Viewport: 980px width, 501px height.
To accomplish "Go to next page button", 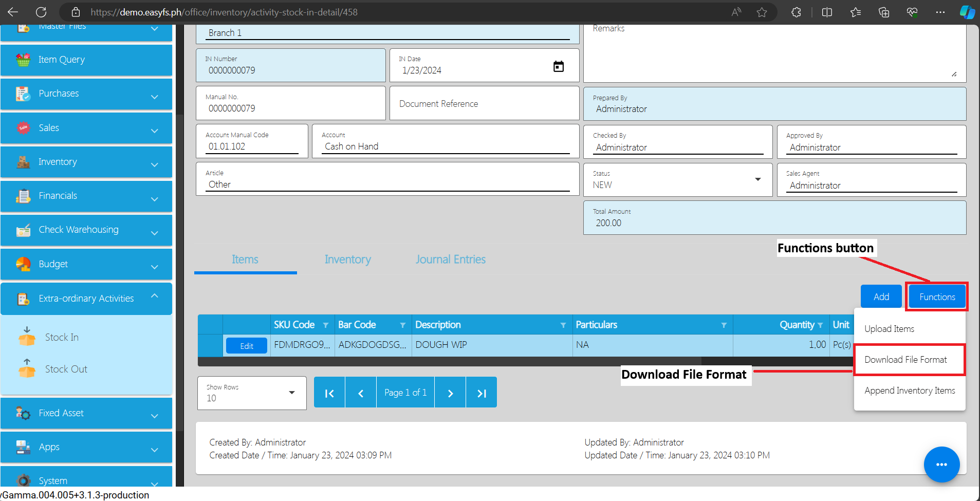I will tap(450, 393).
